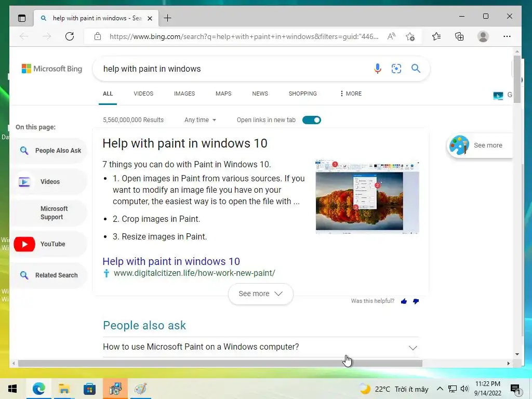Open Any time filter dropdown
This screenshot has width=532, height=399.
[200, 120]
